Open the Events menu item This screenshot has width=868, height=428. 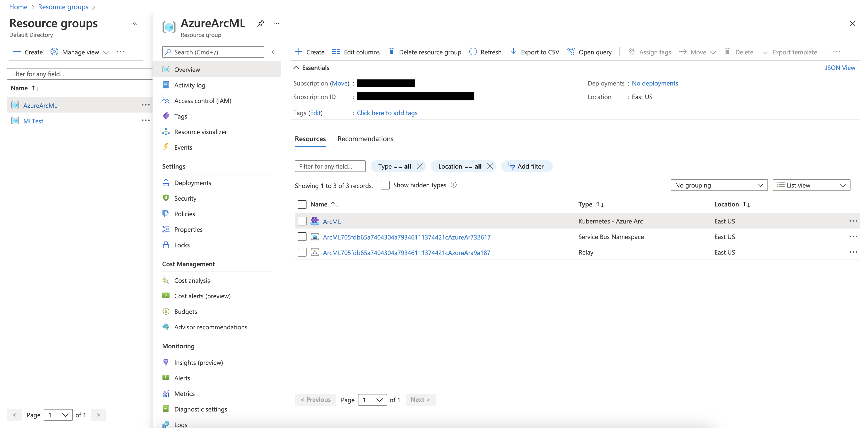(183, 147)
